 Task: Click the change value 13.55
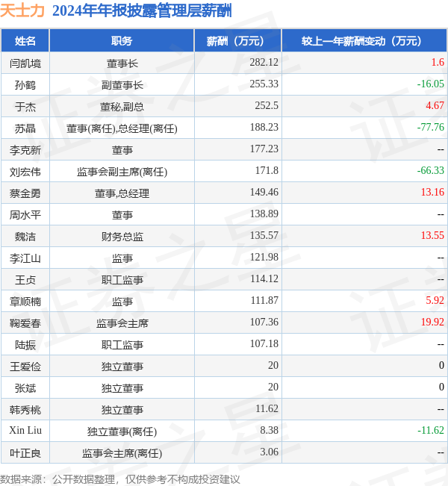click(432, 235)
